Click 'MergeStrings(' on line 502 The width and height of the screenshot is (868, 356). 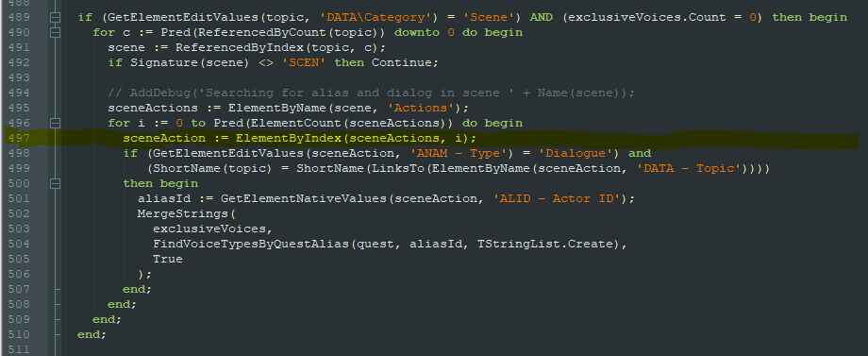coord(187,213)
